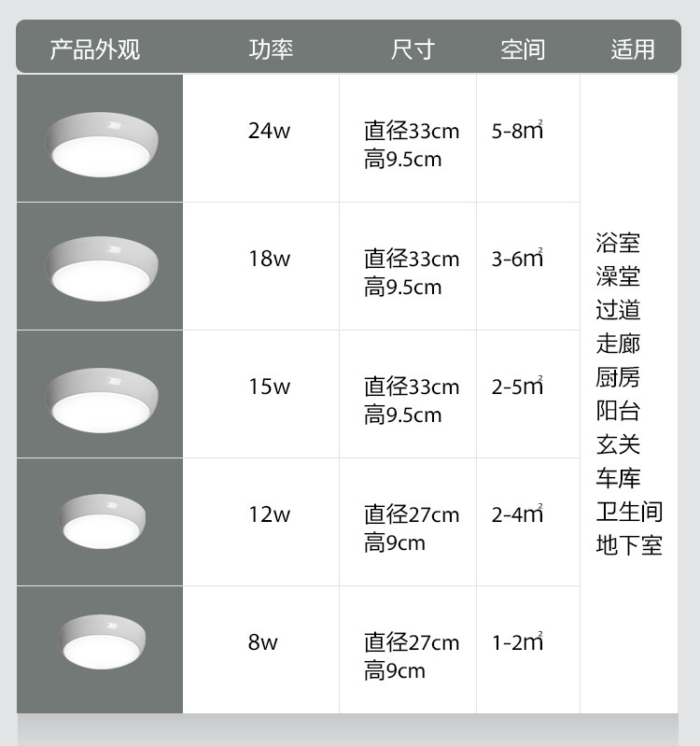Select the 8w power value

tap(262, 642)
